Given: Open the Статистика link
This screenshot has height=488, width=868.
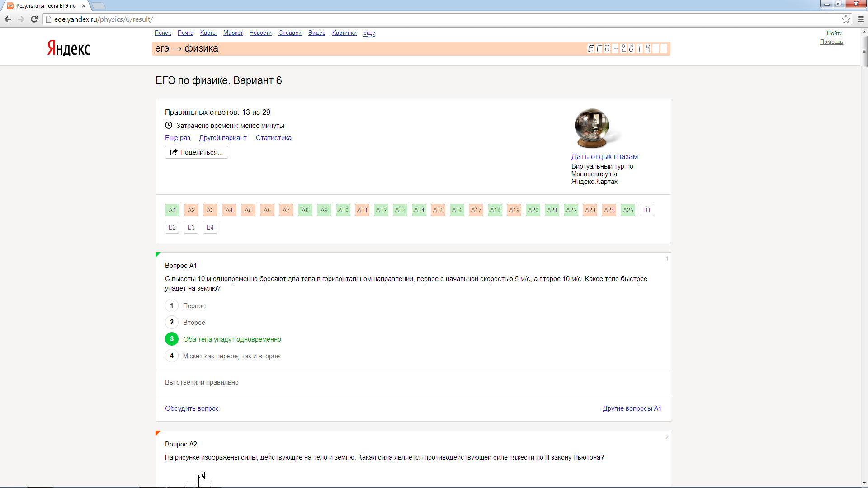Looking at the screenshot, I should click(274, 138).
